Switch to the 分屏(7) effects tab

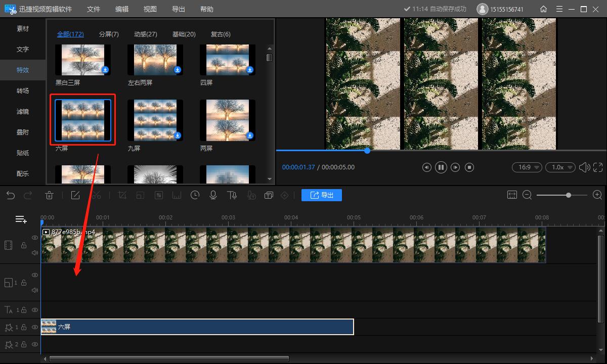109,34
